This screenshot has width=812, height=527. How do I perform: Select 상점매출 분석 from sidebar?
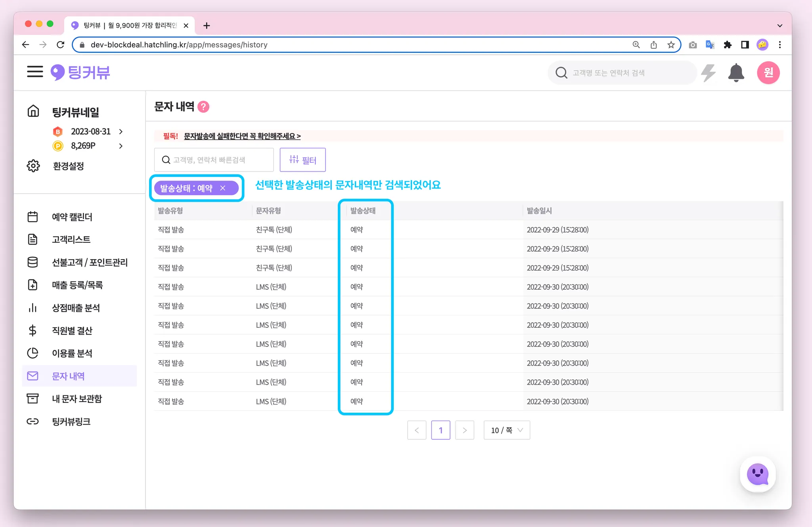pos(76,308)
